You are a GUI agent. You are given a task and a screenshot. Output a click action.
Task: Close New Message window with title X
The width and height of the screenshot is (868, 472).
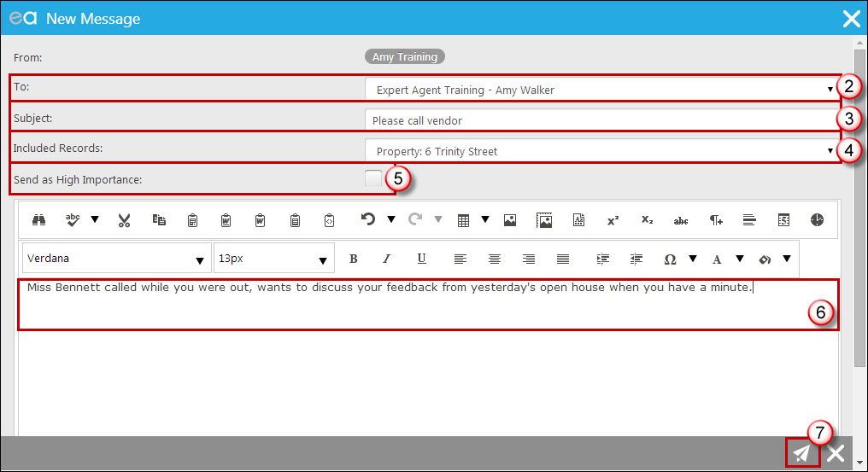(x=852, y=18)
